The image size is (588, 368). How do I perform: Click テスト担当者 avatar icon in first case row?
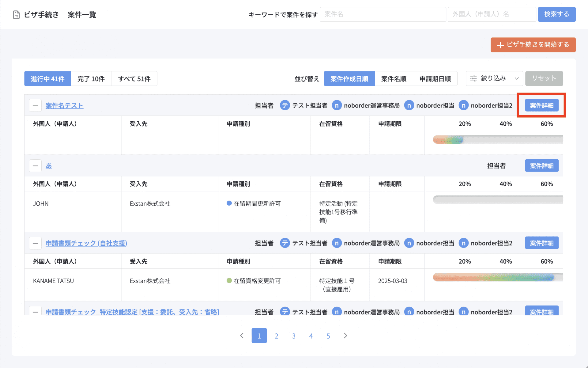click(x=285, y=105)
